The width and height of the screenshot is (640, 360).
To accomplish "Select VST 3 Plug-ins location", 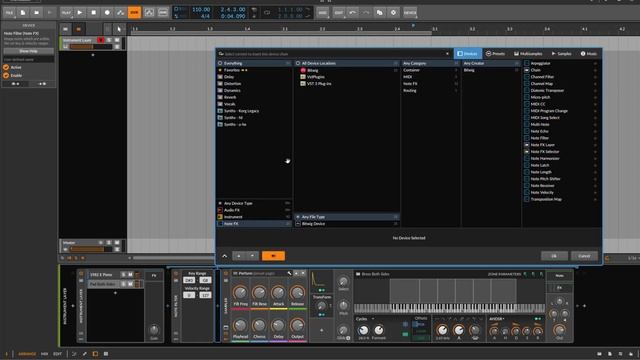I will (347, 84).
